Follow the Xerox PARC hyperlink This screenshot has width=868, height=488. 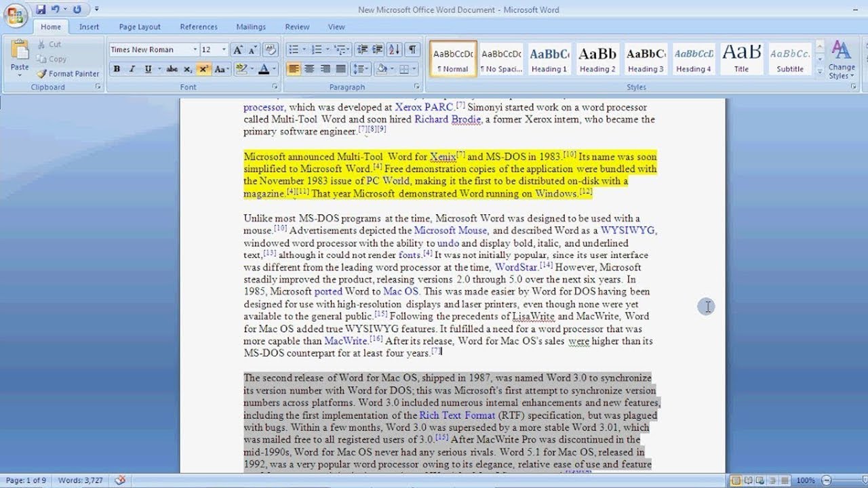coord(425,107)
